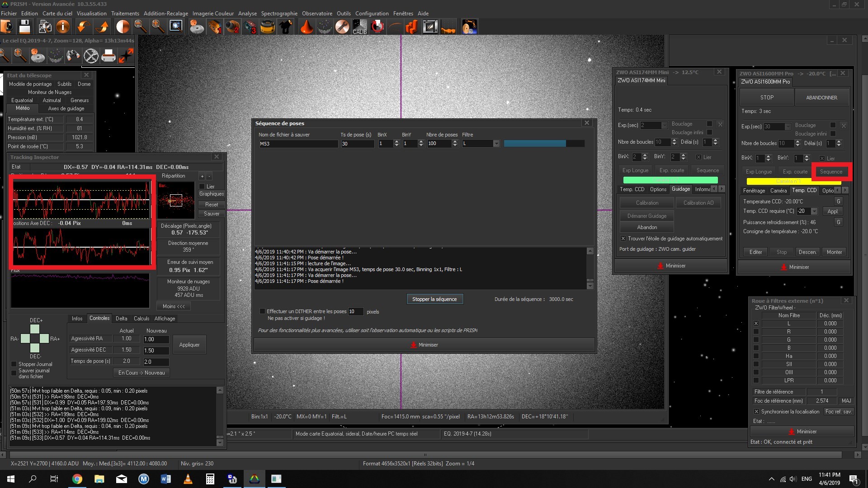The image size is (868, 488).
Task: Open Temp. CCD requise dropdown
Action: [x=814, y=211]
